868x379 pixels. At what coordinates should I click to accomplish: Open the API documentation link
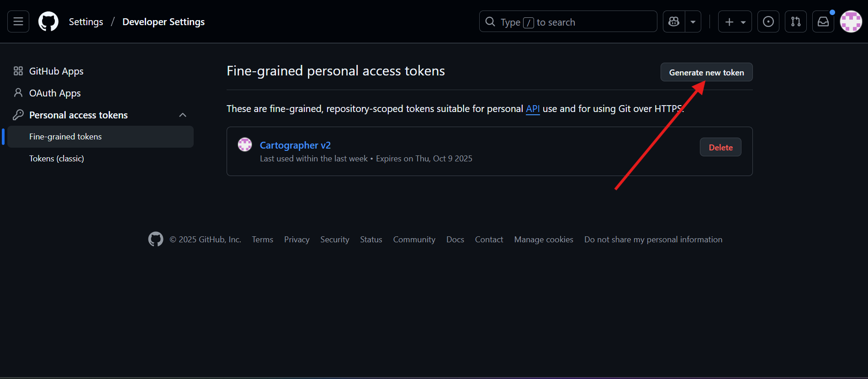pos(533,109)
